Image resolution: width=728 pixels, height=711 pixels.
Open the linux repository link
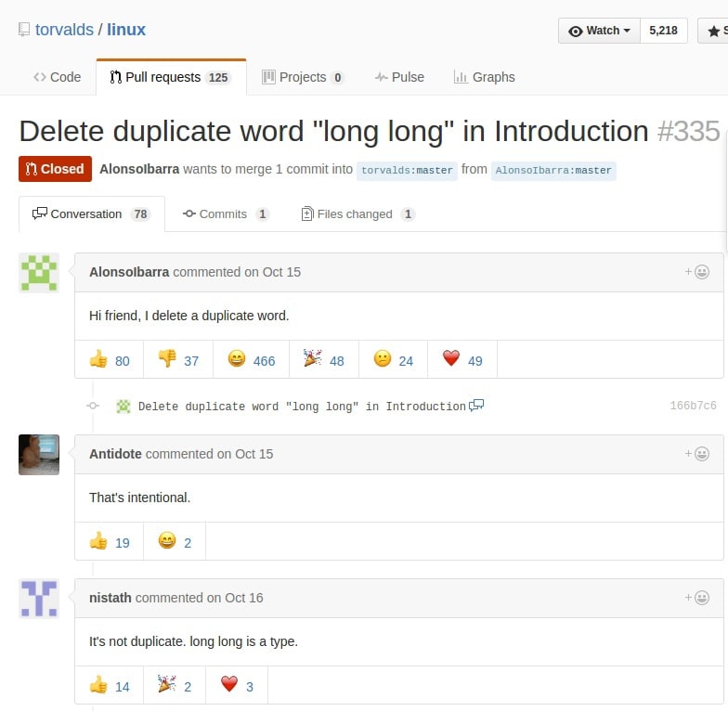(x=126, y=30)
